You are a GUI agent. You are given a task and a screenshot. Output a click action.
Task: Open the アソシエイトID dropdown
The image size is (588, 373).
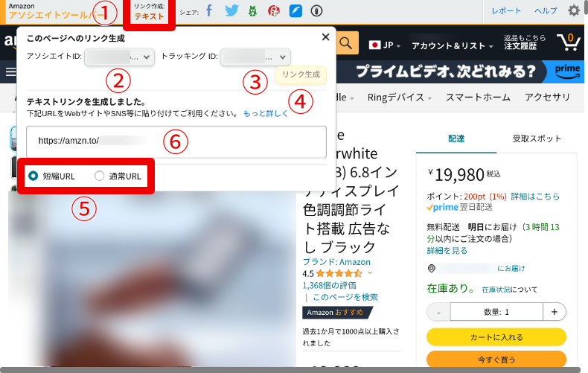(119, 57)
